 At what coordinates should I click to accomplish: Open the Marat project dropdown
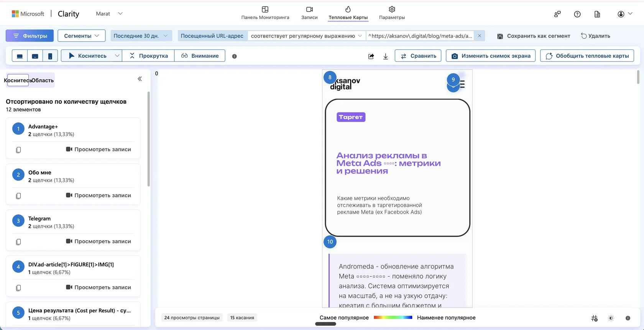pos(109,13)
